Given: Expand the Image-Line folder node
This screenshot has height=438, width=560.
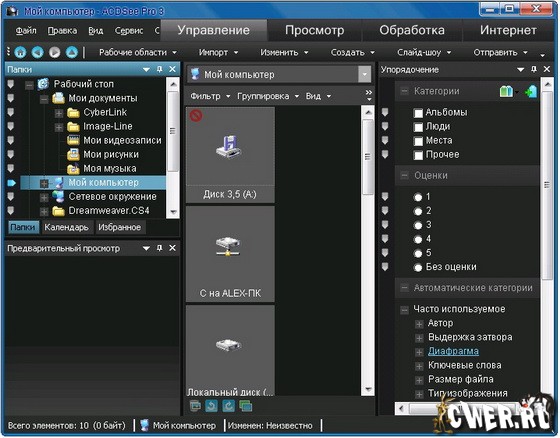Looking at the screenshot, I should [x=59, y=128].
